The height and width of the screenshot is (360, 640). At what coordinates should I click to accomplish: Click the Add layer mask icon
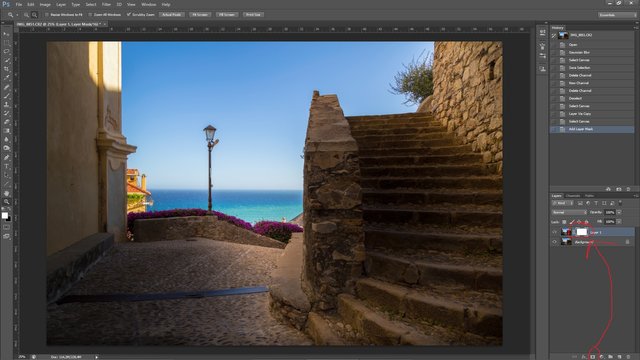pos(593,357)
